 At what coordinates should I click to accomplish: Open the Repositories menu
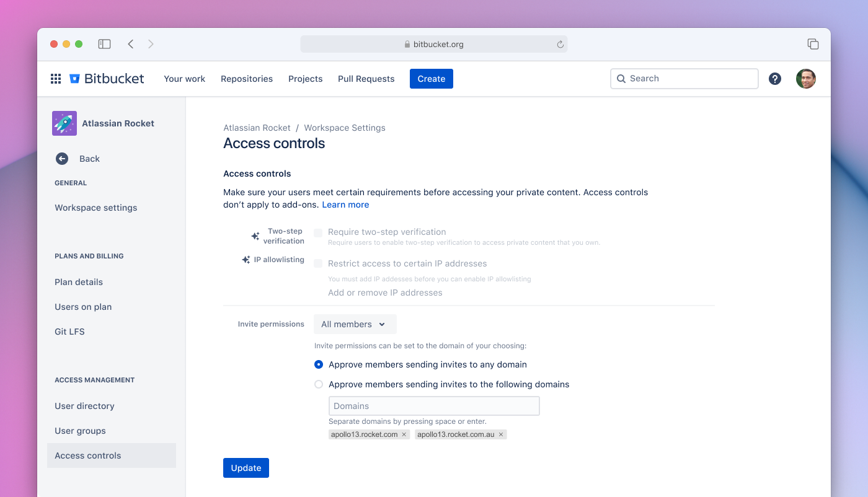(x=246, y=79)
